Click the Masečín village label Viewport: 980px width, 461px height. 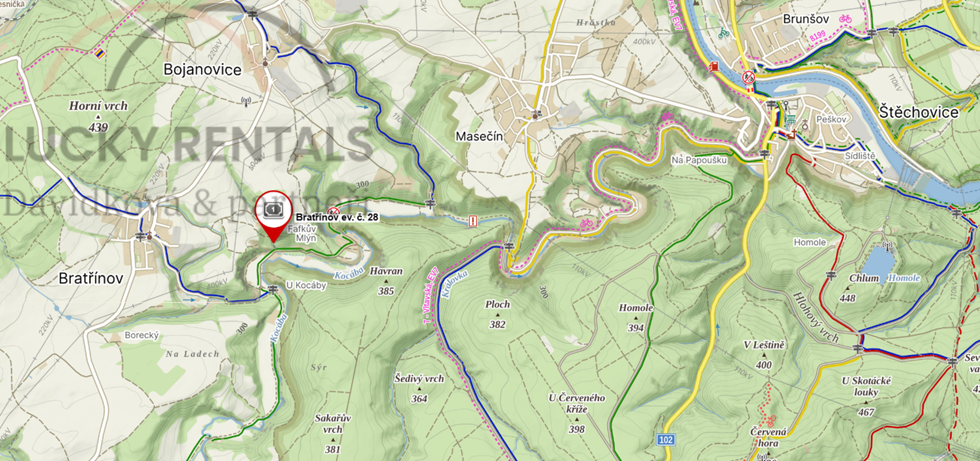pyautogui.click(x=479, y=136)
